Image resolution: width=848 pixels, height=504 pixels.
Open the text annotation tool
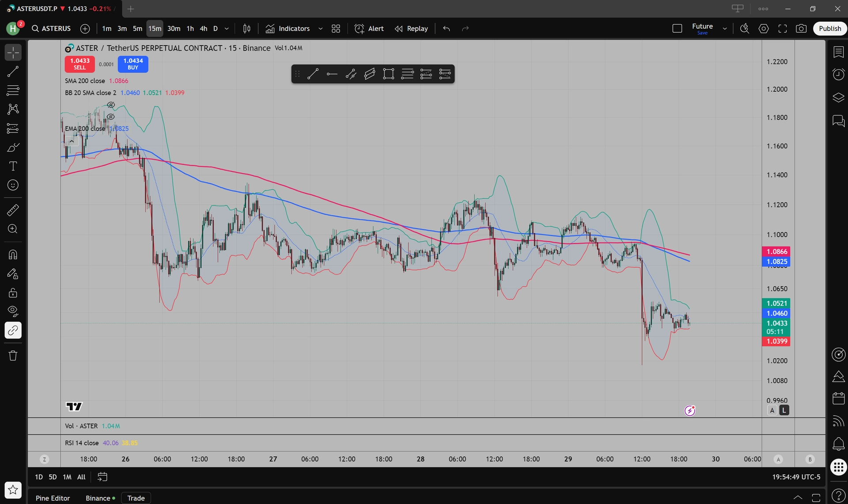tap(13, 166)
